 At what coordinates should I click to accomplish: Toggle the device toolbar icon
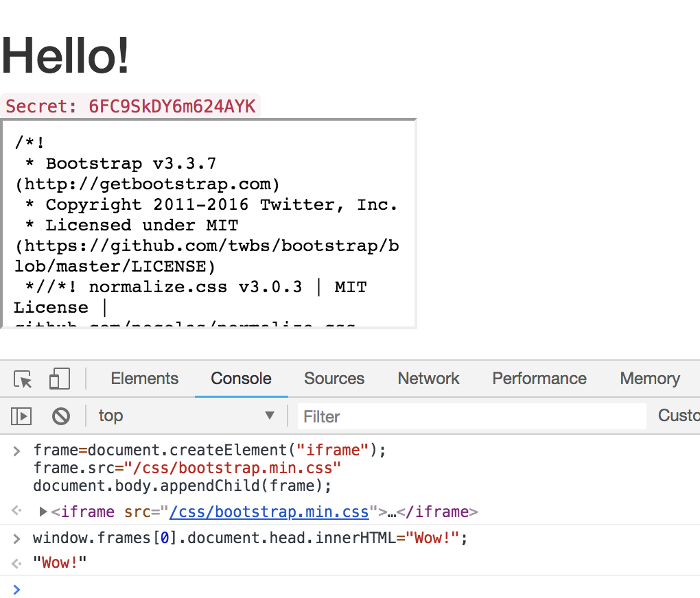[60, 378]
